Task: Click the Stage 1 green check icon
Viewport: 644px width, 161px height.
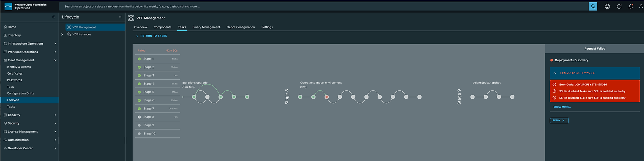Action: [139, 59]
